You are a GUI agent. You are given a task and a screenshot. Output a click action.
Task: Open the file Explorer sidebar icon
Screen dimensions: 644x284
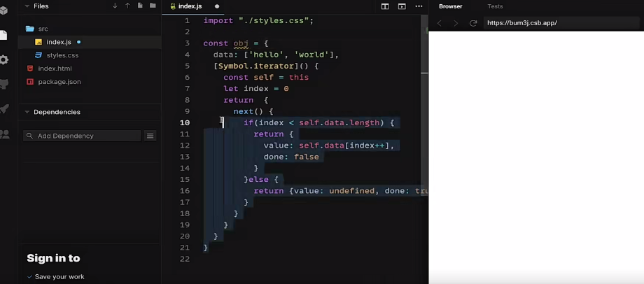click(3, 35)
